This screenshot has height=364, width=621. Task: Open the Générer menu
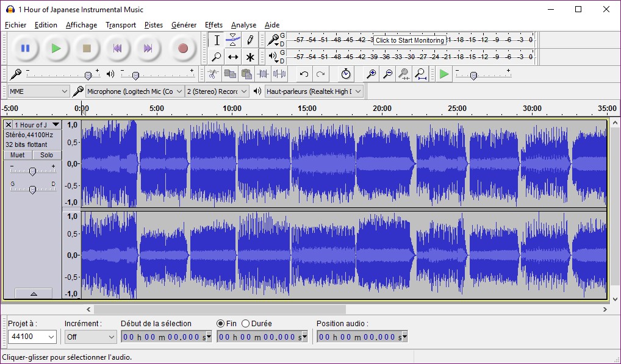tap(184, 25)
